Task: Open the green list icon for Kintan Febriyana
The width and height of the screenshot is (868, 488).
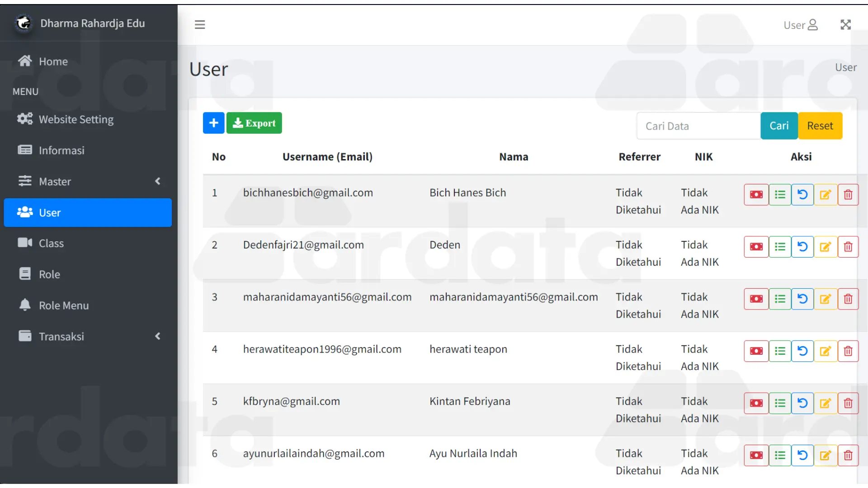Action: [x=780, y=403]
